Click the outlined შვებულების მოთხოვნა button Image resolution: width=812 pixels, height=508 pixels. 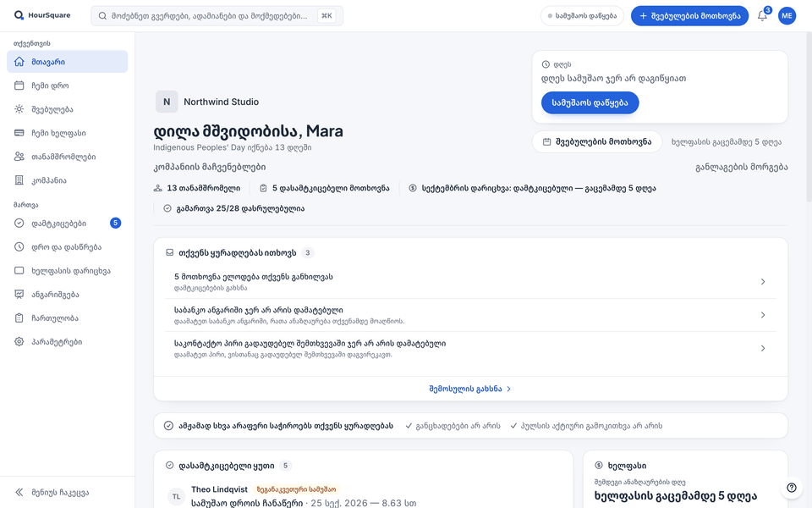point(597,141)
